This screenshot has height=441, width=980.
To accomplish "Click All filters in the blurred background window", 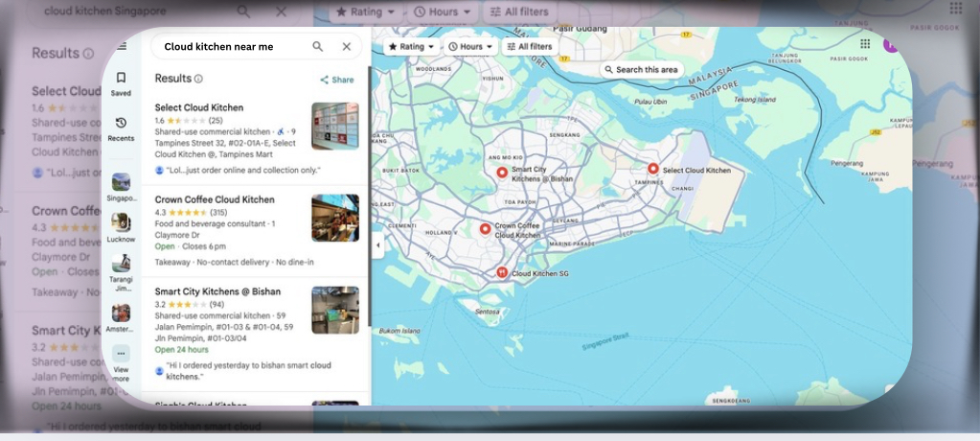I will tap(519, 12).
